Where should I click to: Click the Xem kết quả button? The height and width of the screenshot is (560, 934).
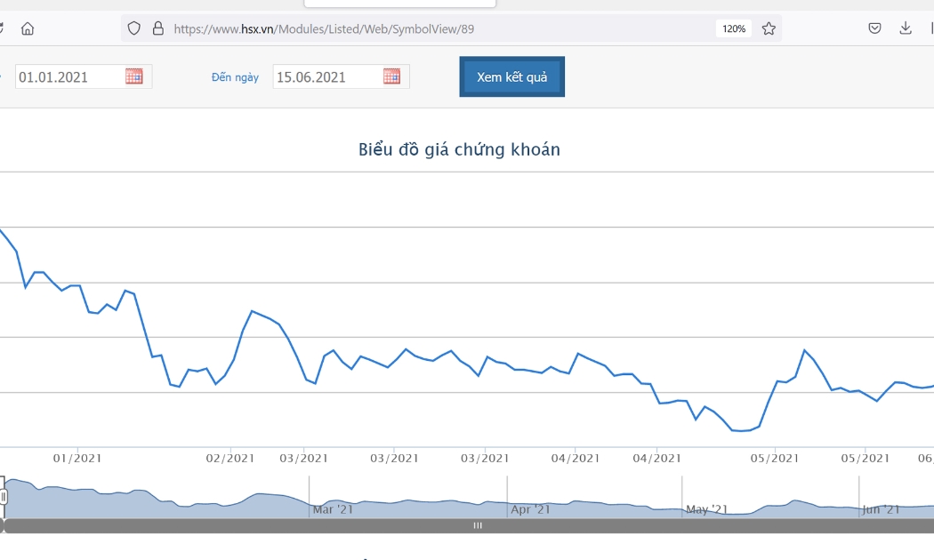511,76
